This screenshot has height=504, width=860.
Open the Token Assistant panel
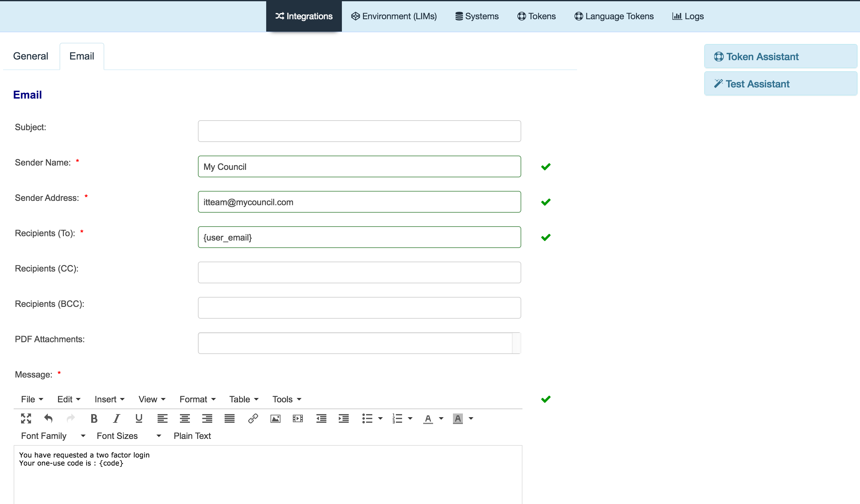click(781, 56)
